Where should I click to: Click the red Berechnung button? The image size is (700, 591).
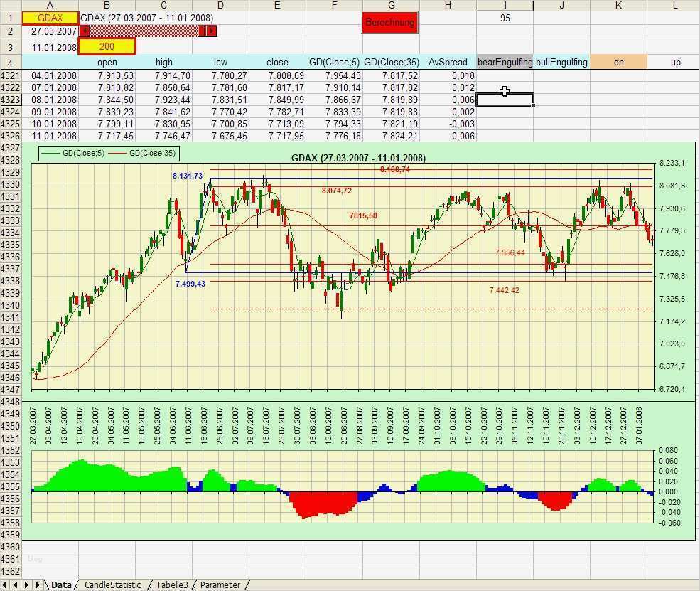(x=389, y=22)
